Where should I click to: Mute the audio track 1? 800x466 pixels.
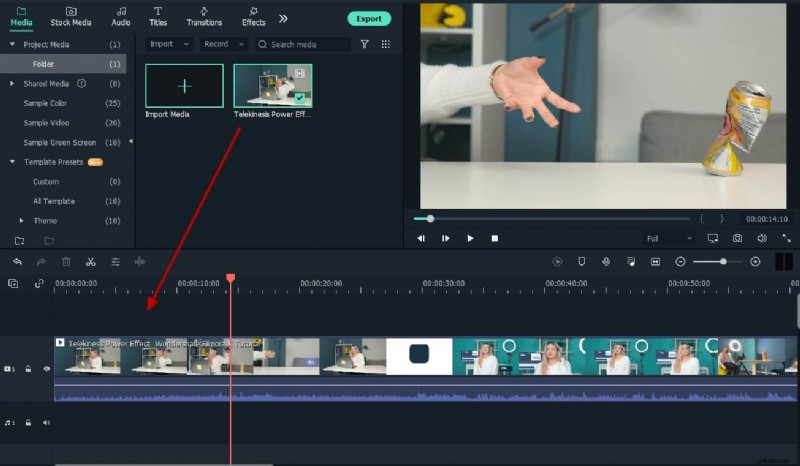[46, 423]
